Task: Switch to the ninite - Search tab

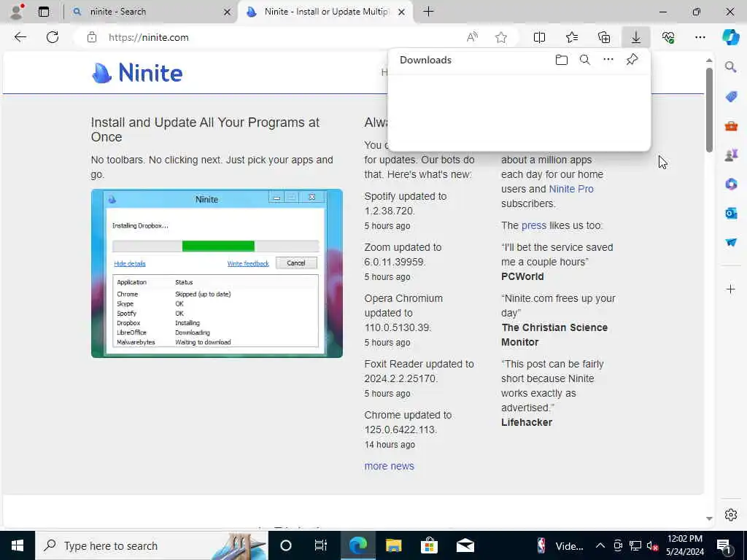Action: point(147,12)
